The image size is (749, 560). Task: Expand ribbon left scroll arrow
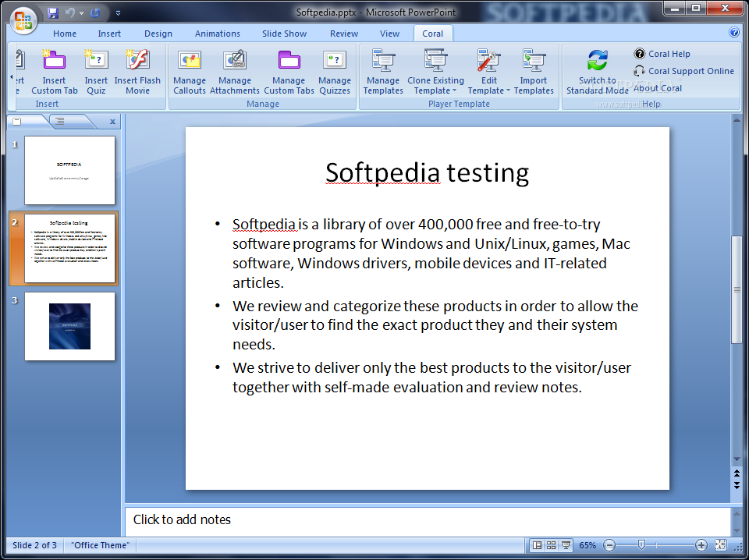(x=12, y=77)
